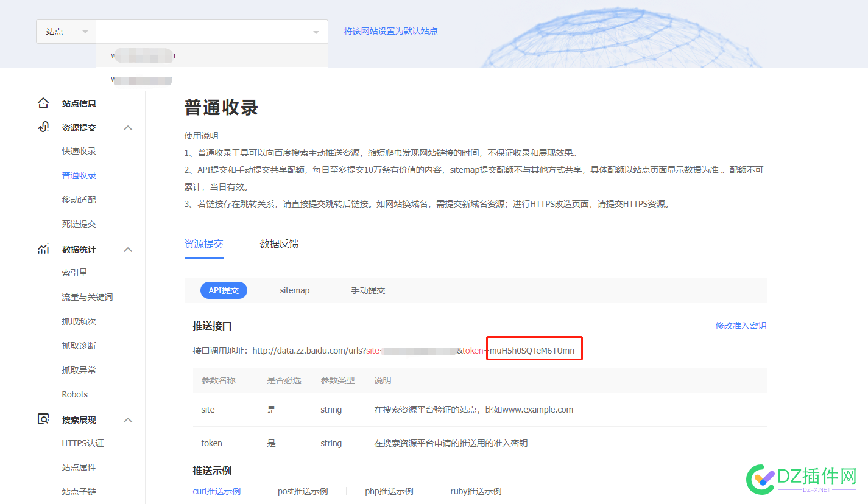
Task: Open 流量与关键词 in the sidebar
Action: tap(88, 297)
